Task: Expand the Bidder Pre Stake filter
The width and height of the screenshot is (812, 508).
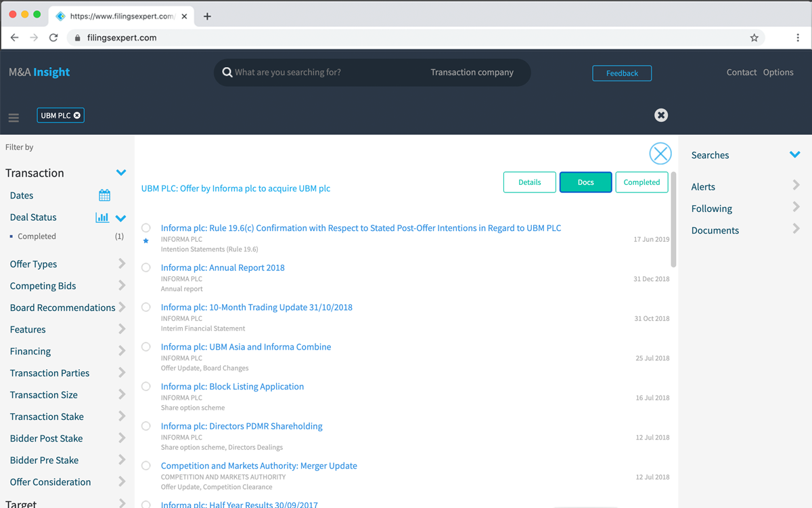Action: coord(122,459)
